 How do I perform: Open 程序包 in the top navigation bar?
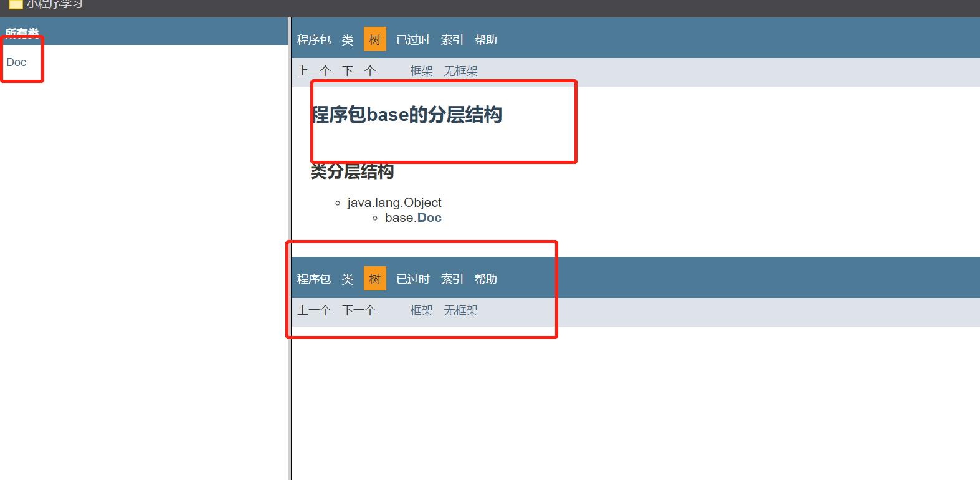point(313,40)
